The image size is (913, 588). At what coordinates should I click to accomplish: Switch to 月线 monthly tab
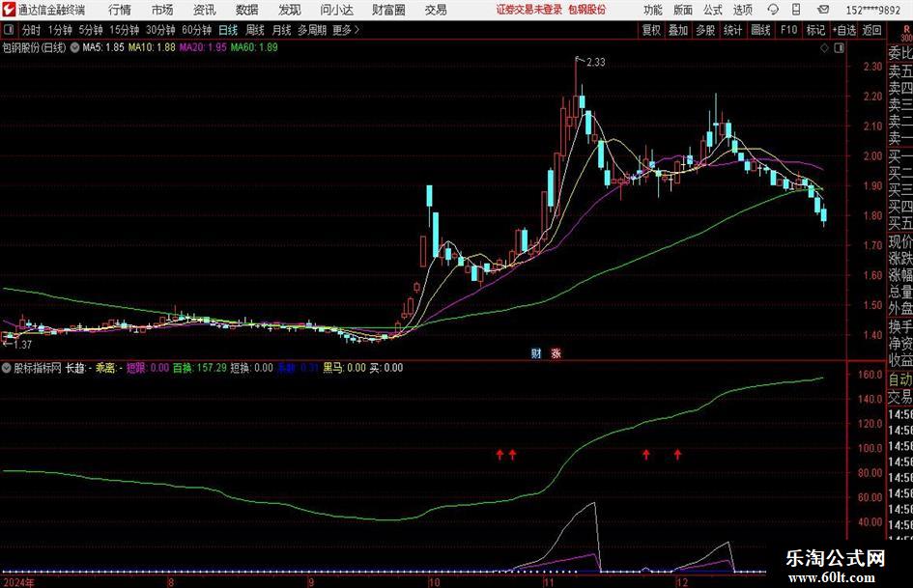pos(281,30)
